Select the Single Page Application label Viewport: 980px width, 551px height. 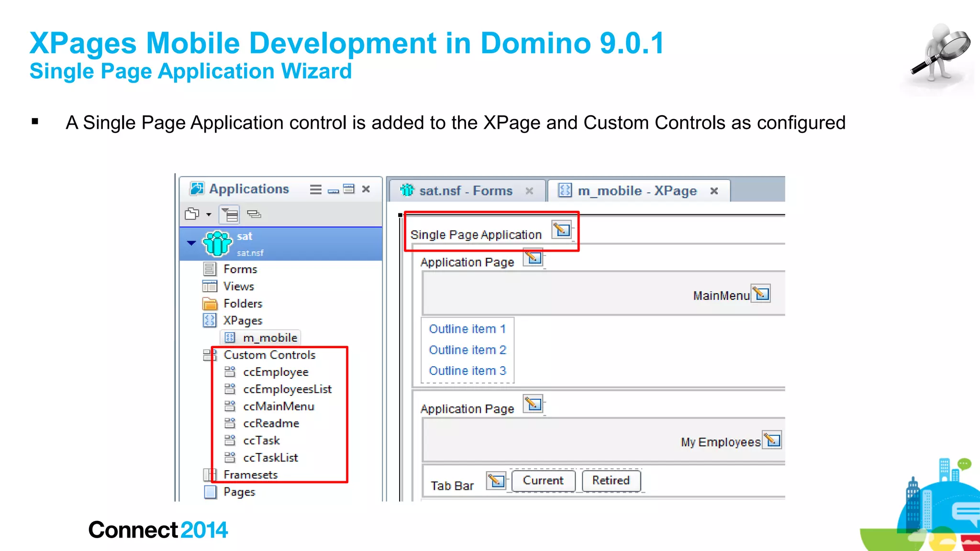click(x=476, y=235)
